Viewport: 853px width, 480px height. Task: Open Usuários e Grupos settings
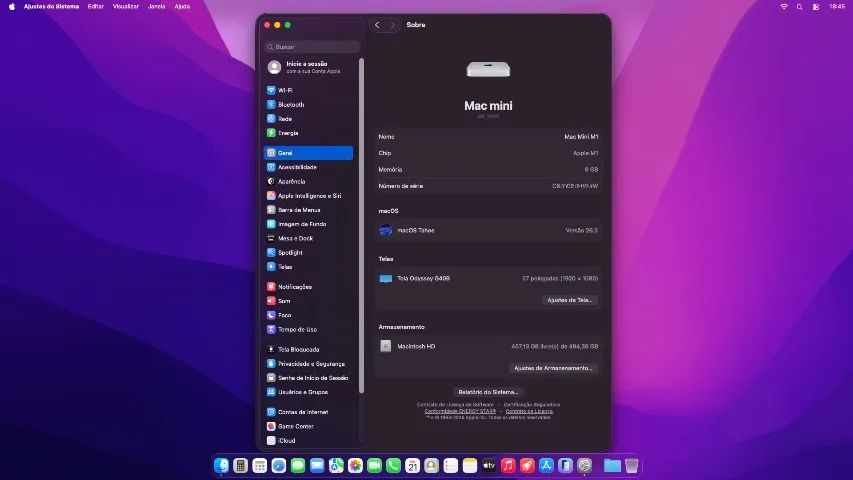(x=308, y=392)
